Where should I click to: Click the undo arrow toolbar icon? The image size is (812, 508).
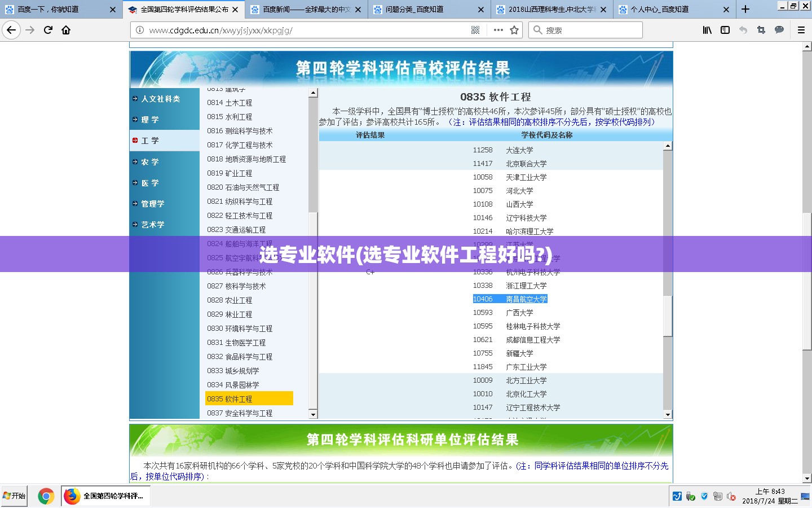[x=743, y=30]
